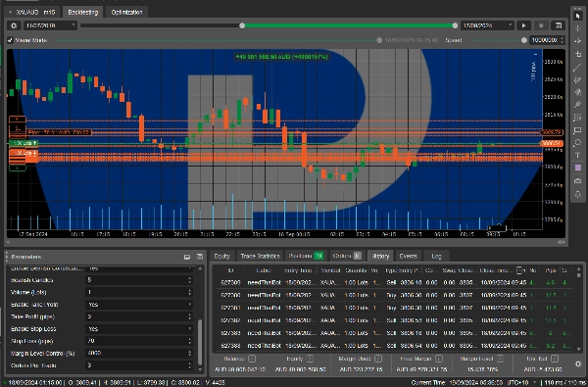
Task: Click the eraser icon in drawing toolbar
Action: click(x=578, y=180)
